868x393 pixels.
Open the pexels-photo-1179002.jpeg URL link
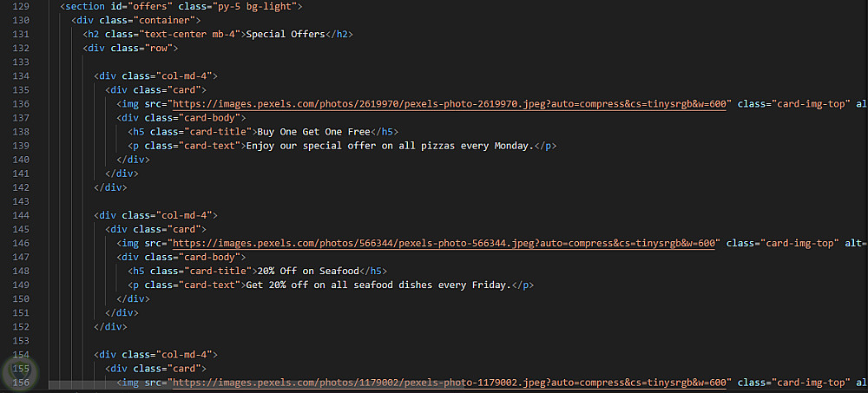pos(450,383)
